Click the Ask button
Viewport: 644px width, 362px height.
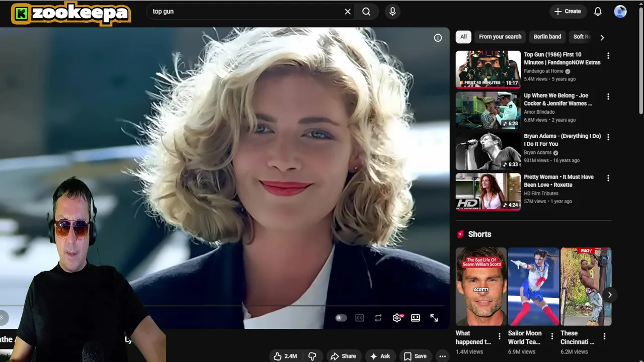click(380, 356)
